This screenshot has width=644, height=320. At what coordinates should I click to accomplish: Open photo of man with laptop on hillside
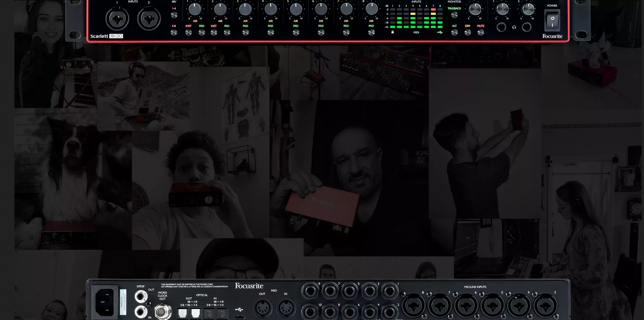(144, 96)
